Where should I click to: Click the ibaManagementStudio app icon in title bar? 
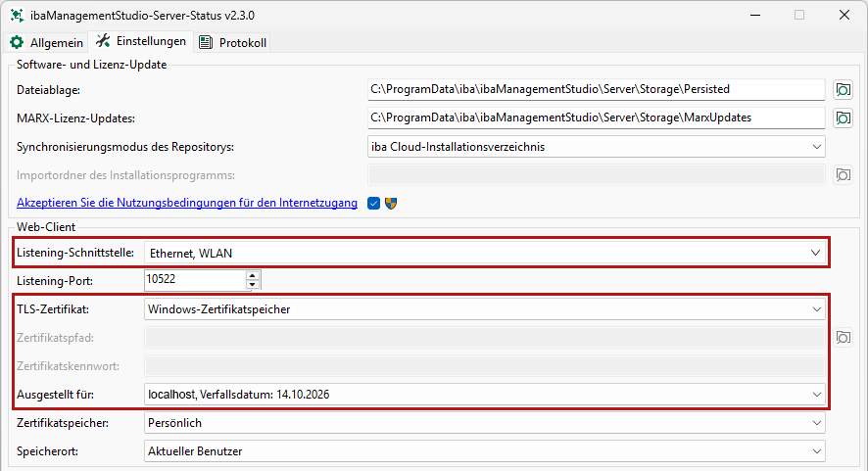coord(17,15)
